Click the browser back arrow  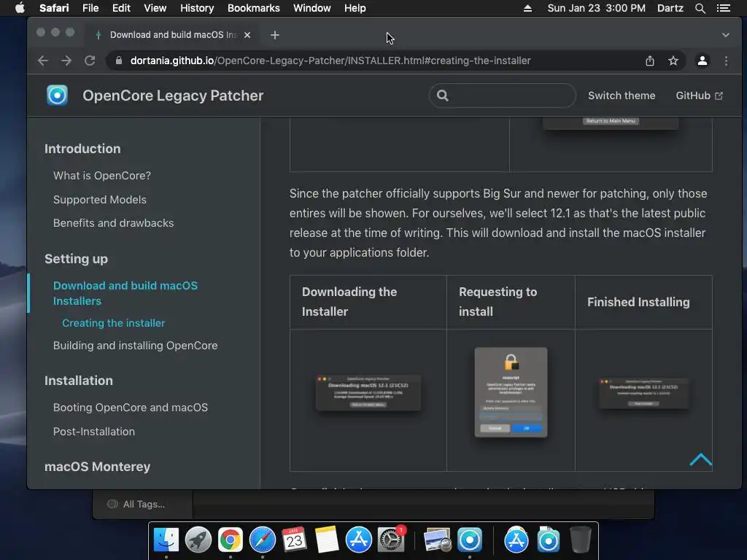click(43, 61)
